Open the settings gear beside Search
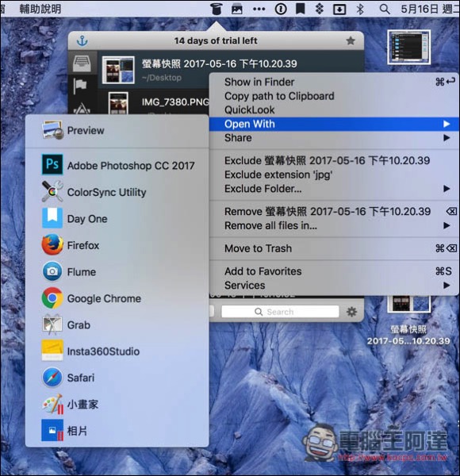The image size is (460, 476). point(351,312)
